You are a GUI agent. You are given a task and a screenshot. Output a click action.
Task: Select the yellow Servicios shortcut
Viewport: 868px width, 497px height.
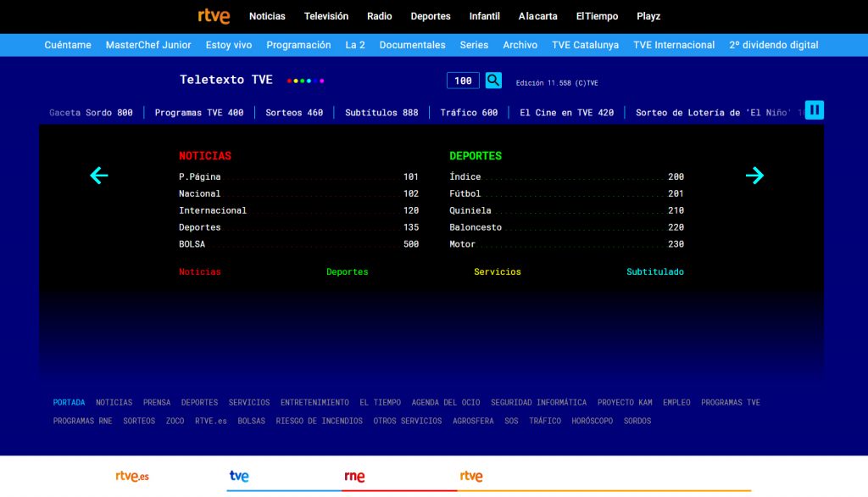click(497, 271)
